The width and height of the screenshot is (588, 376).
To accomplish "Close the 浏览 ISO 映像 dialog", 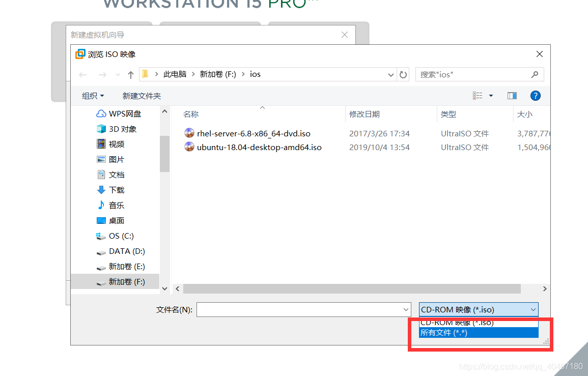I will click(539, 54).
